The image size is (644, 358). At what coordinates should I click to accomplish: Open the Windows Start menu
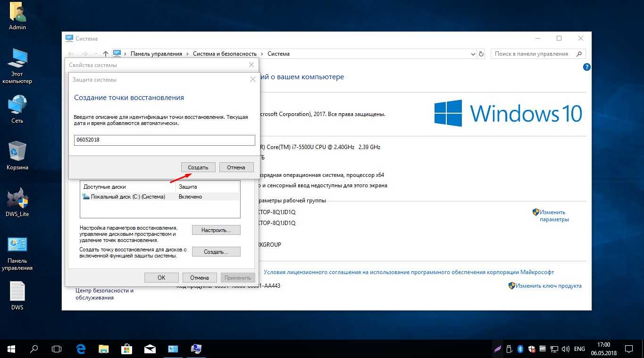point(11,349)
